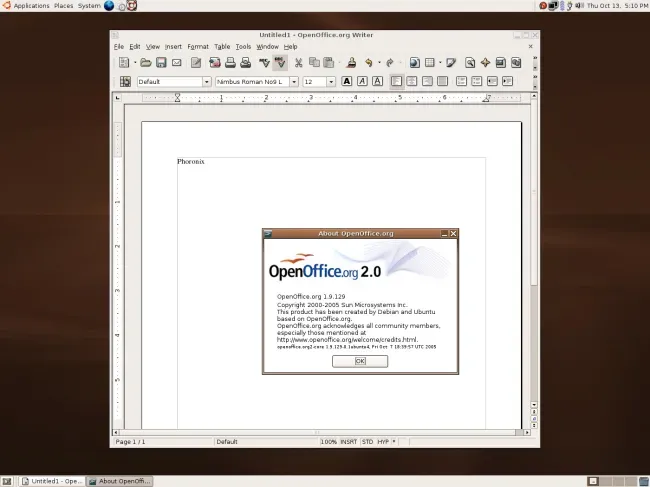Viewport: 650px width, 487px height.
Task: Open the Tools menu
Action: (243, 47)
